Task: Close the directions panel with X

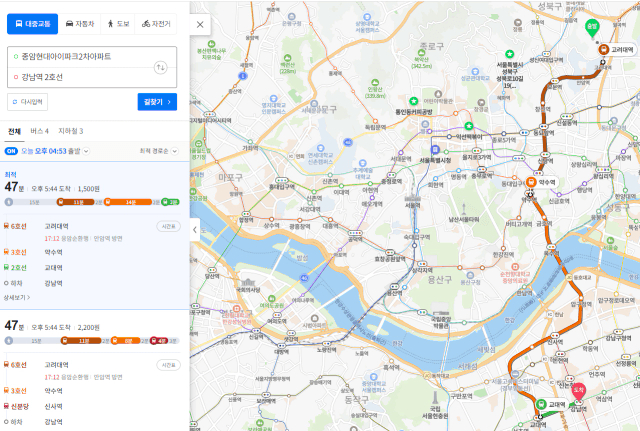Action: point(200,24)
